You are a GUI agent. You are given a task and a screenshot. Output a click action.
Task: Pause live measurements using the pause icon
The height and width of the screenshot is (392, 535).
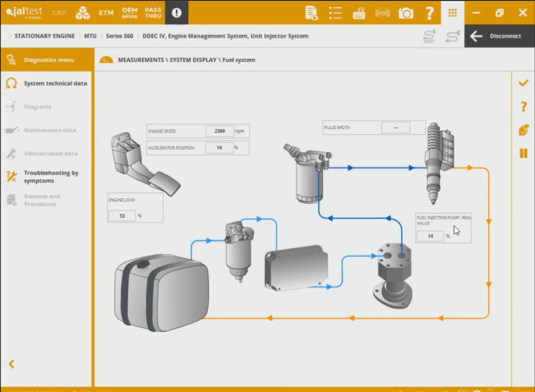point(524,153)
